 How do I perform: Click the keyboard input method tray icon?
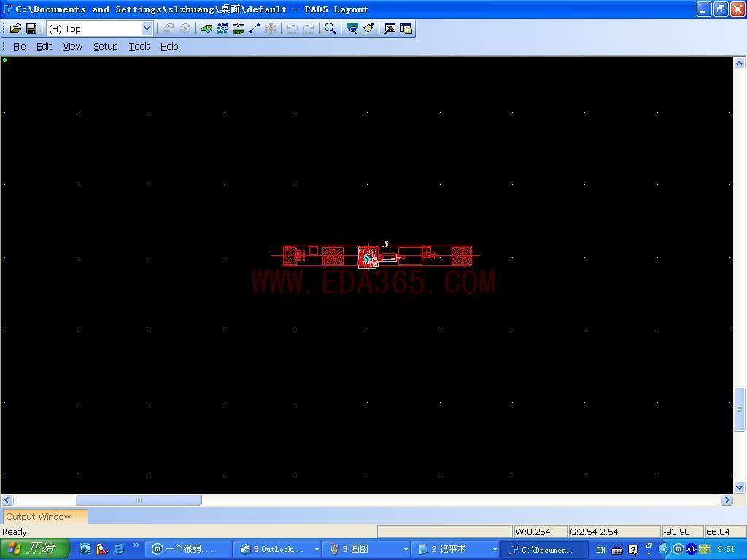(x=617, y=550)
